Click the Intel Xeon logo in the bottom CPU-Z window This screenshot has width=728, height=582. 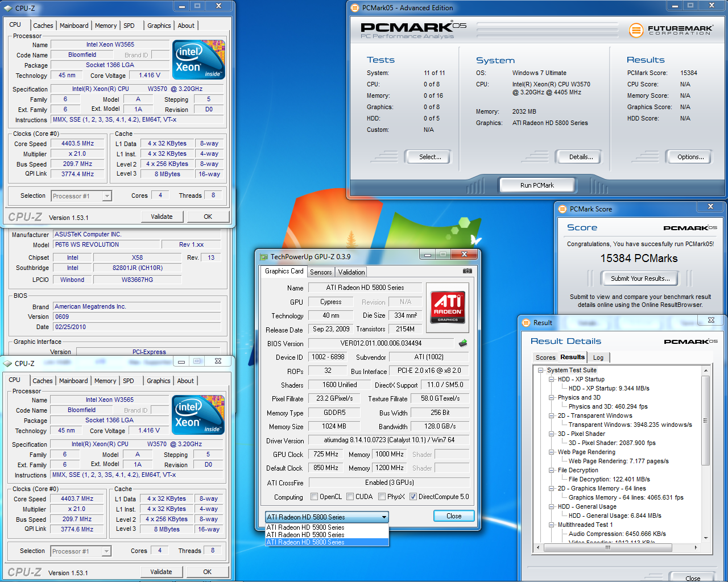click(x=198, y=414)
